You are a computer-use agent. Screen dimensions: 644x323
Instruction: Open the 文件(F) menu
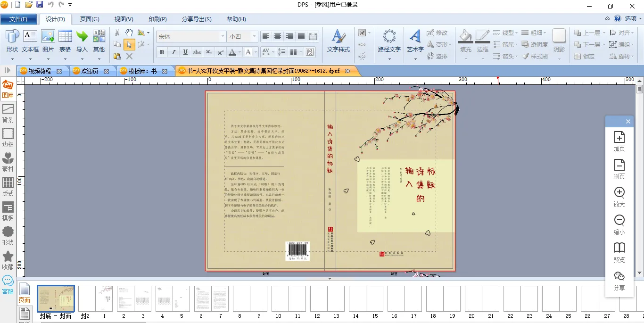pos(18,19)
